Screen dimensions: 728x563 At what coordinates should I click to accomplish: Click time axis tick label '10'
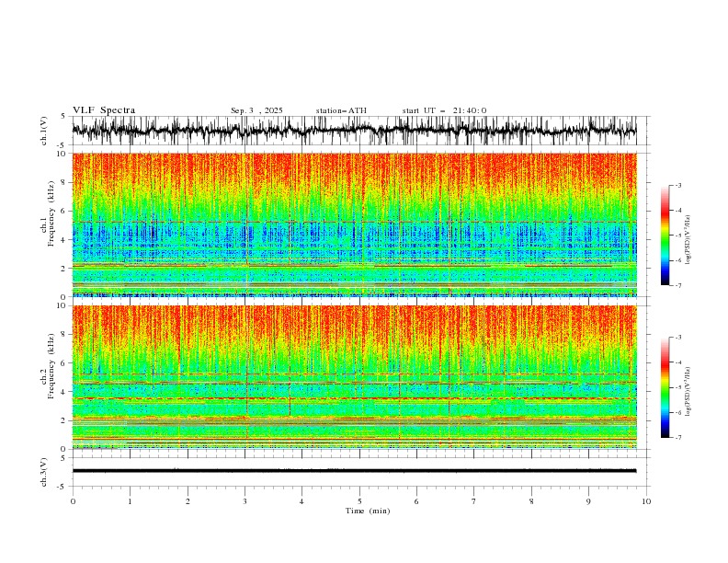(646, 501)
